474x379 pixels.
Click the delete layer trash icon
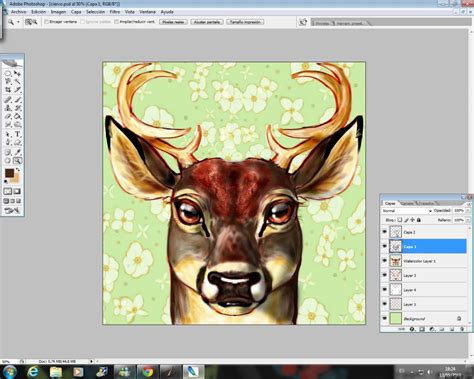(462, 329)
